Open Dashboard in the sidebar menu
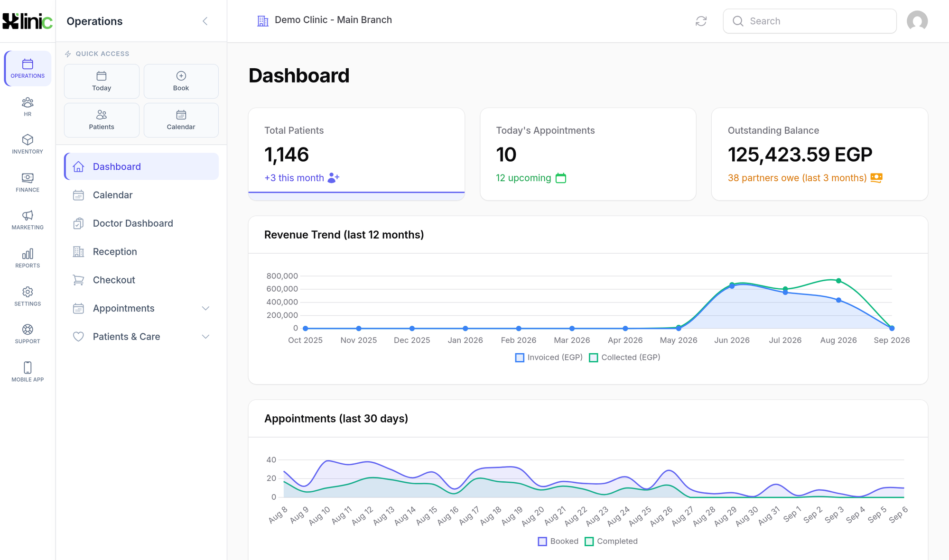The image size is (949, 560). (x=141, y=166)
